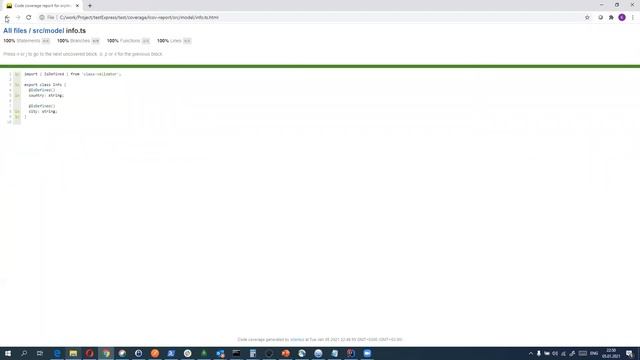The height and width of the screenshot is (360, 640).
Task: Go back using the browser back arrow
Action: (7, 18)
